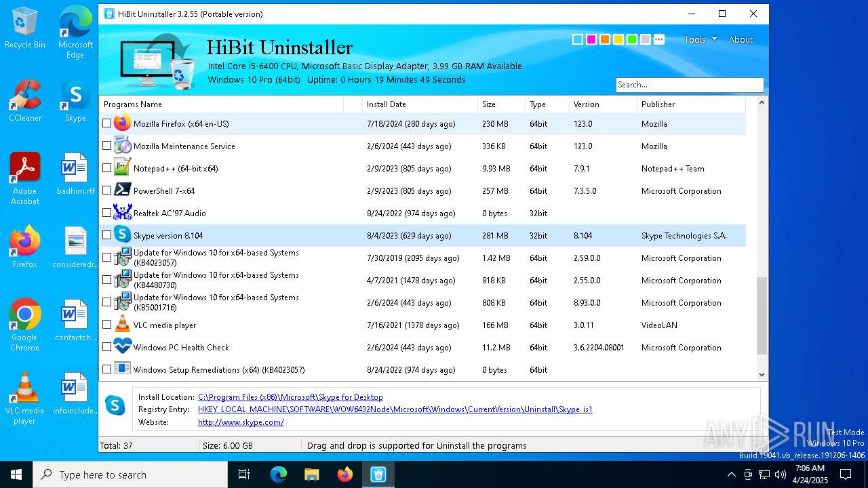Click the Skype version 8.104 row icon

[x=122, y=235]
